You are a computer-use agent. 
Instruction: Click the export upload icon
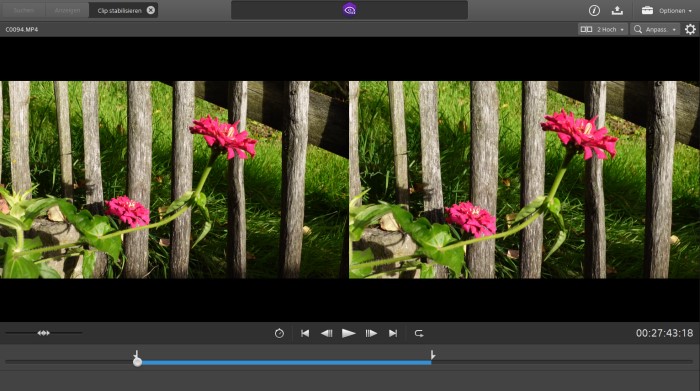[x=617, y=10]
